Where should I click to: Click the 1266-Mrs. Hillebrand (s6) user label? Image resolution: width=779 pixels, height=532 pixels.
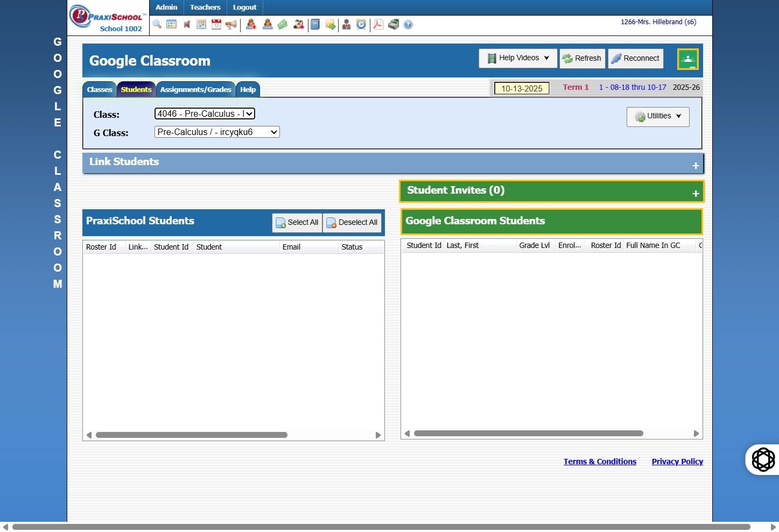coord(658,22)
